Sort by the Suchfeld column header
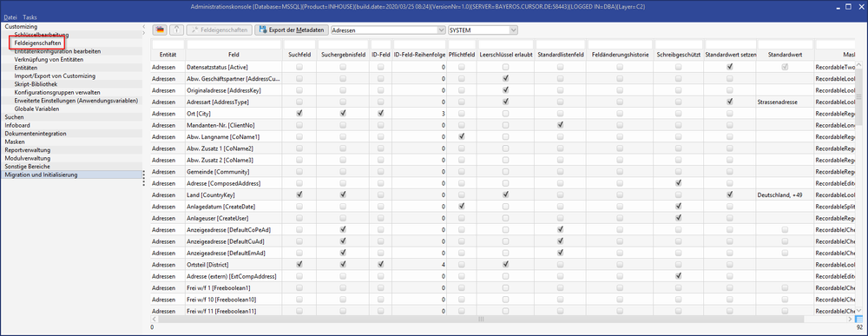The width and height of the screenshot is (868, 336). click(299, 56)
